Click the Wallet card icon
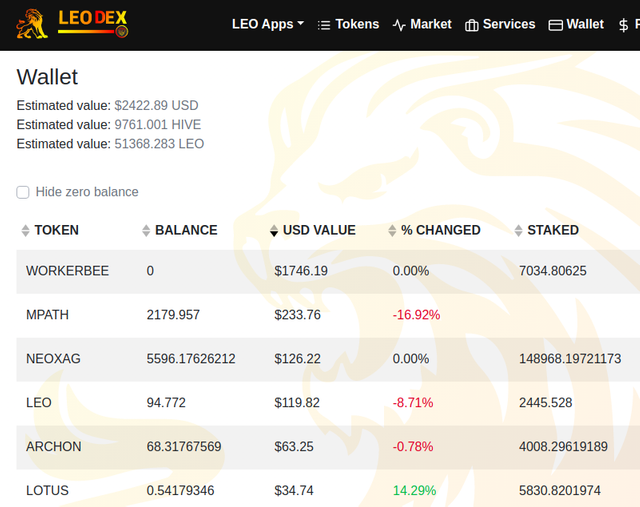Screen dimensions: 640x507 pos(555,25)
